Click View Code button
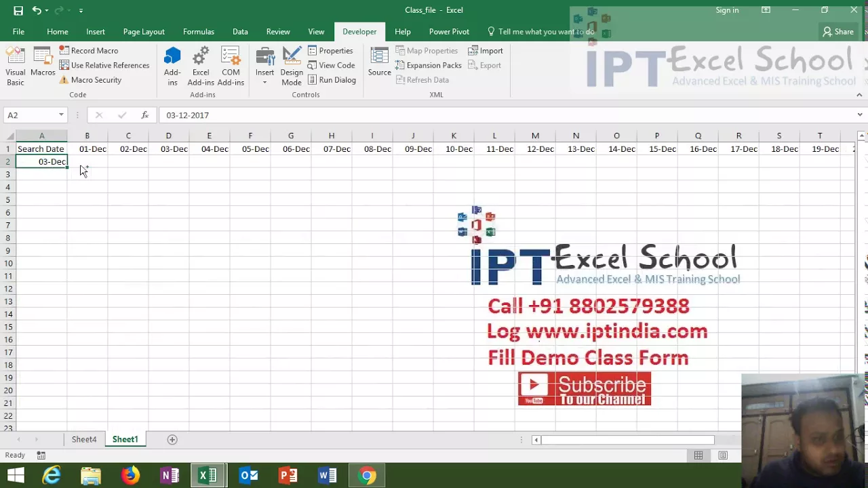This screenshot has width=868, height=488. [x=331, y=65]
